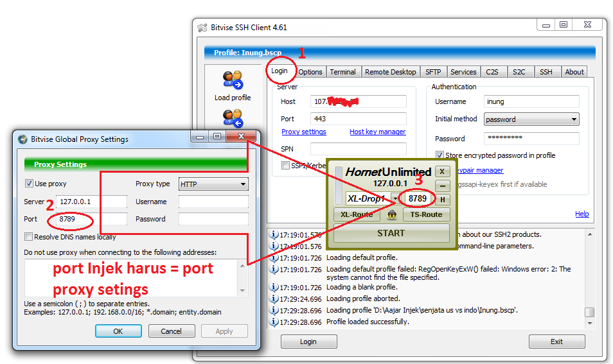Click the Exit button
Image resolution: width=613 pixels, height=364 pixels.
[556, 342]
